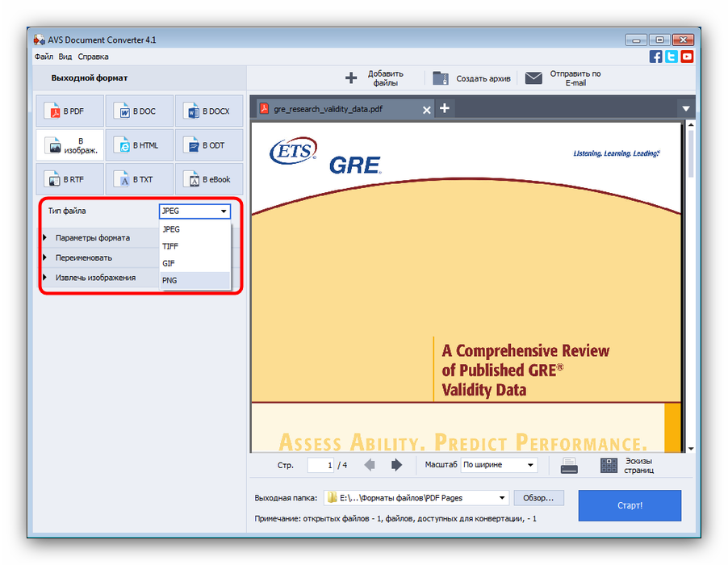Click the print icon
The height and width of the screenshot is (565, 728).
570,466
